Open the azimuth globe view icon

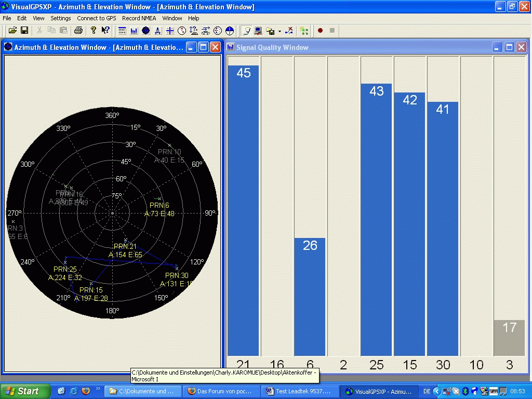click(146, 31)
